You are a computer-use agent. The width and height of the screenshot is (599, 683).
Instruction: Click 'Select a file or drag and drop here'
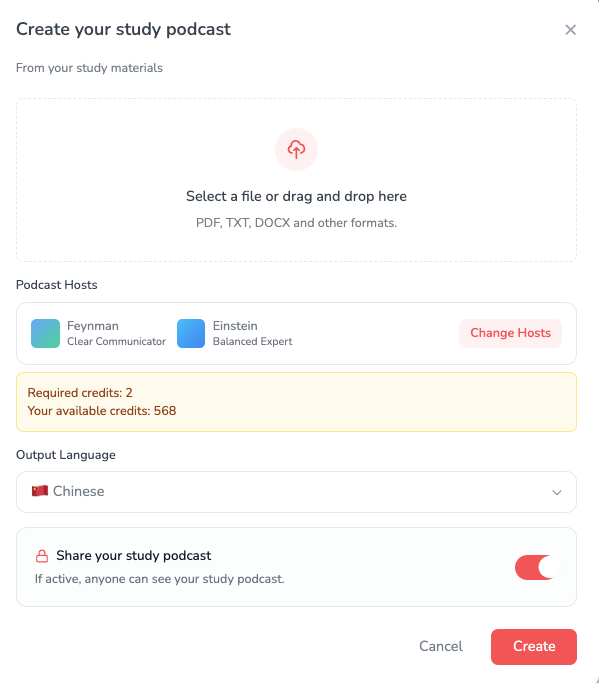click(x=296, y=196)
